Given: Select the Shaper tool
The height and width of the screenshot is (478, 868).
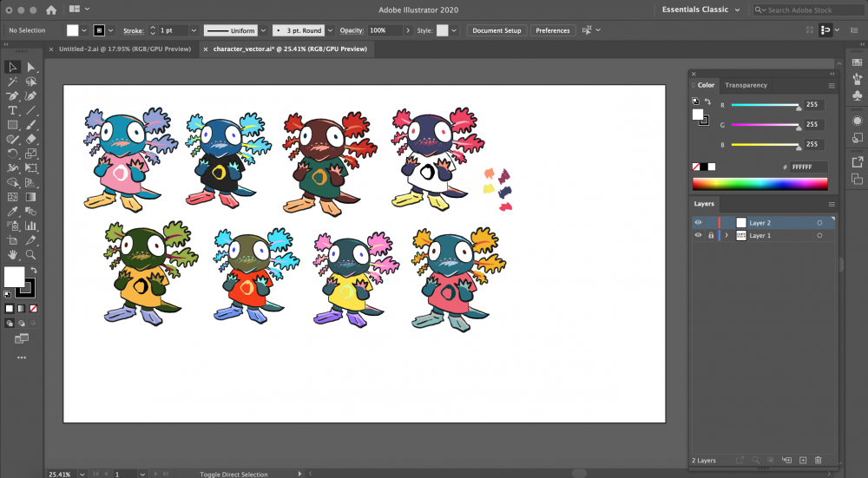Looking at the screenshot, I should (x=11, y=139).
